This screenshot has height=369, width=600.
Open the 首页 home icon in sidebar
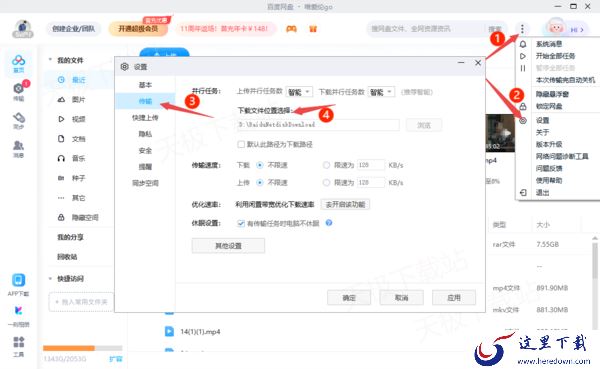(18, 63)
